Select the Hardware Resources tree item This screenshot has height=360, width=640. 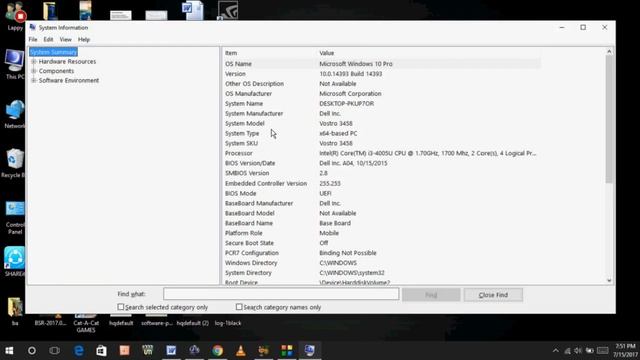tap(67, 62)
